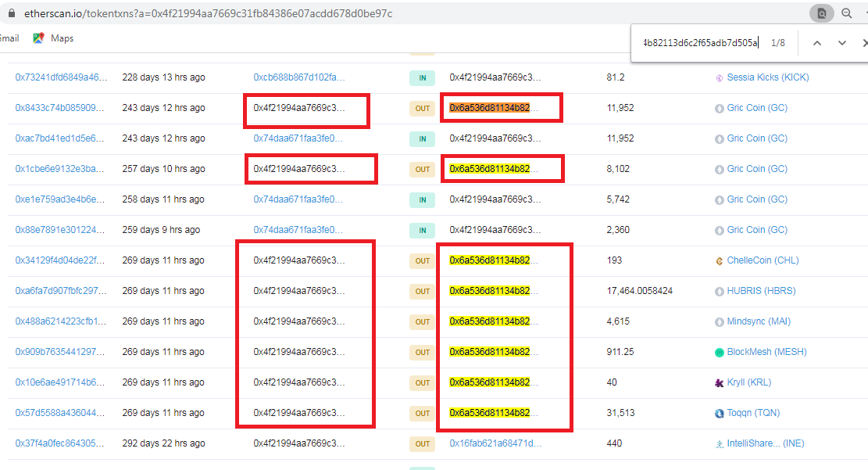Open recipient 0x6a536d81134b82 in ChelleCoin row
The width and height of the screenshot is (868, 470).
click(493, 260)
